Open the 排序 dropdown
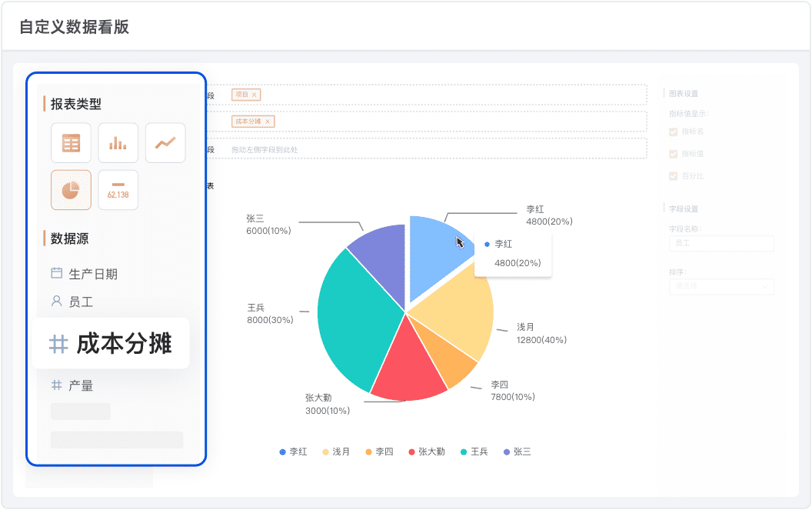Screen dimensions: 812x510 point(721,286)
